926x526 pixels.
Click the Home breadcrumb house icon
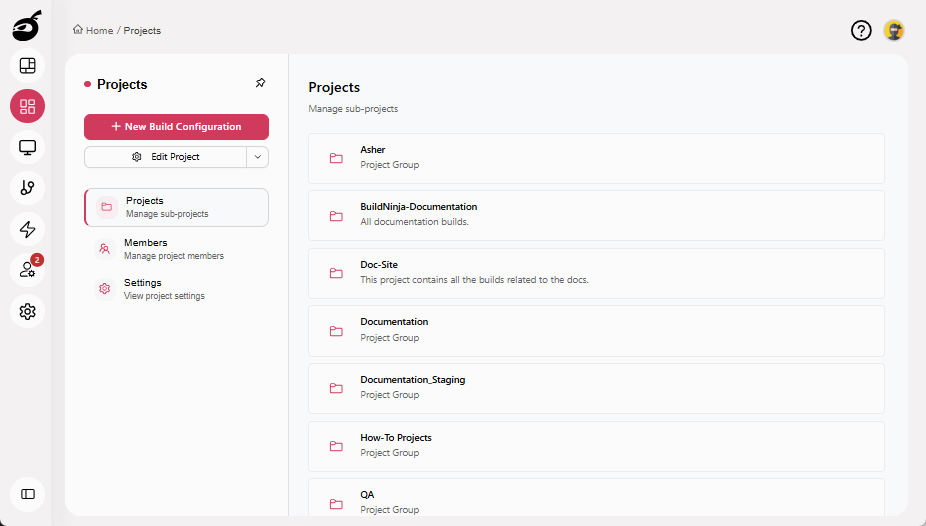coord(78,30)
